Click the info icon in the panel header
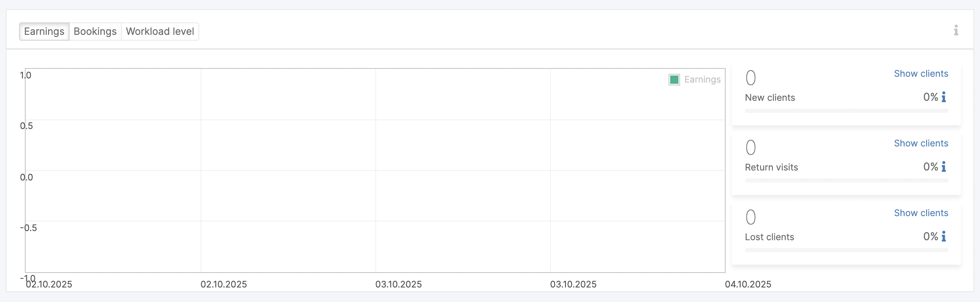Viewport: 980px width, 302px height. tap(956, 30)
